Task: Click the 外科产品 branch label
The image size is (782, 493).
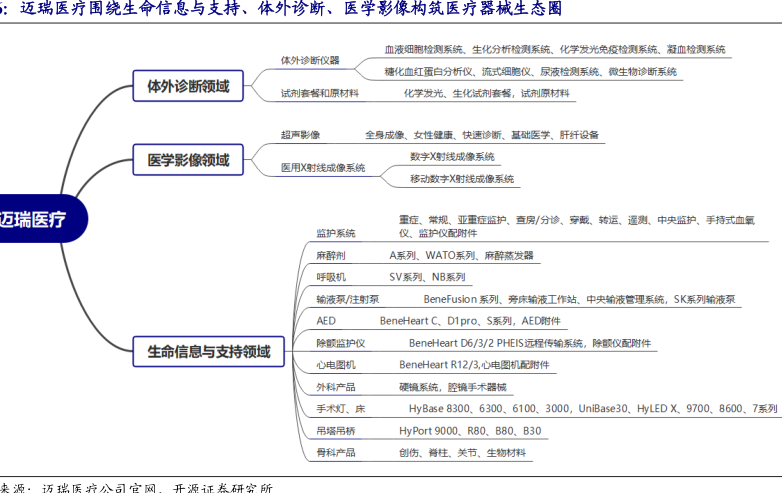Action: (x=336, y=387)
